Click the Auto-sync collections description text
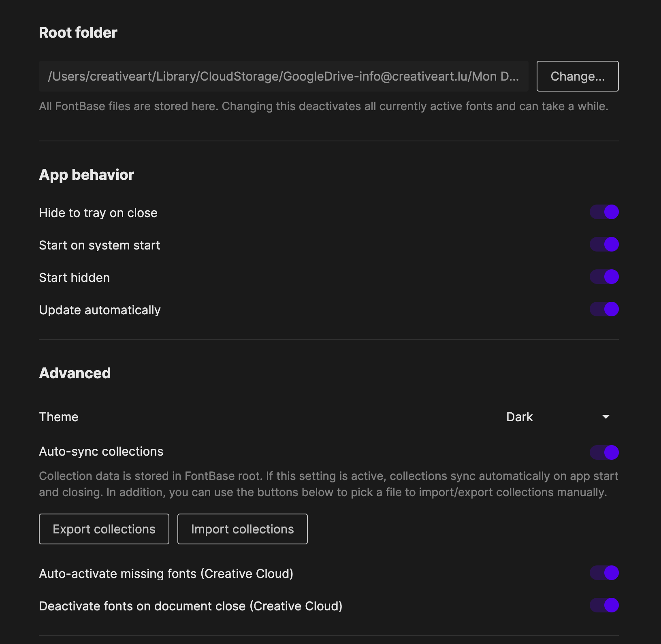 [x=328, y=484]
